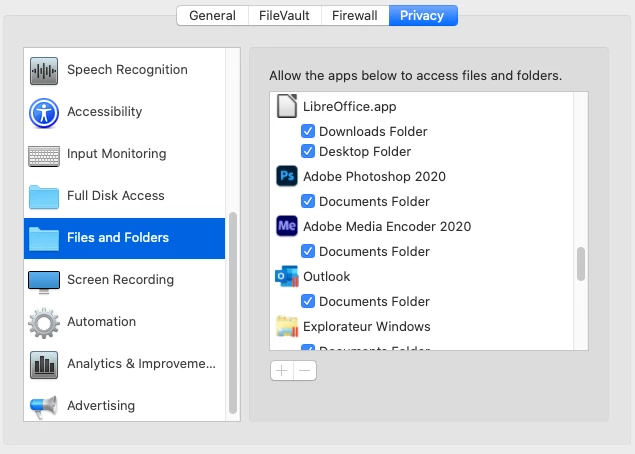The image size is (635, 454).
Task: Click the Files and Folders folder icon
Action: point(44,239)
